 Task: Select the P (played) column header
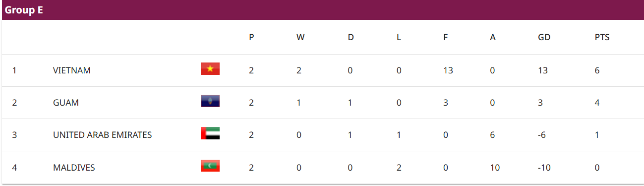pyautogui.click(x=252, y=37)
